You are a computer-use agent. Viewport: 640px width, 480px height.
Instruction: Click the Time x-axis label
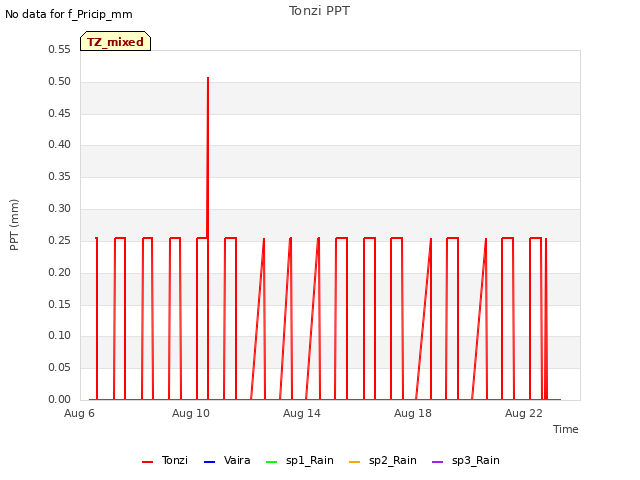point(565,429)
